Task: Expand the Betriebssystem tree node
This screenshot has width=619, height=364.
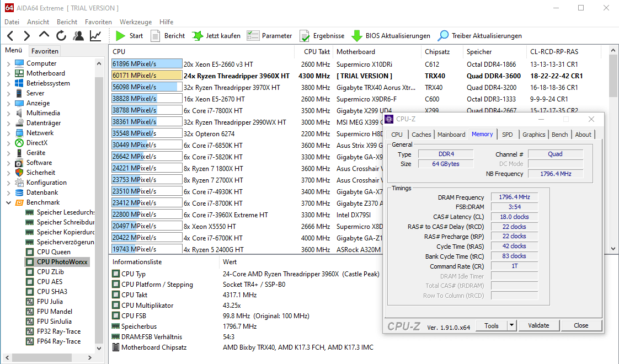Action: pos(9,83)
